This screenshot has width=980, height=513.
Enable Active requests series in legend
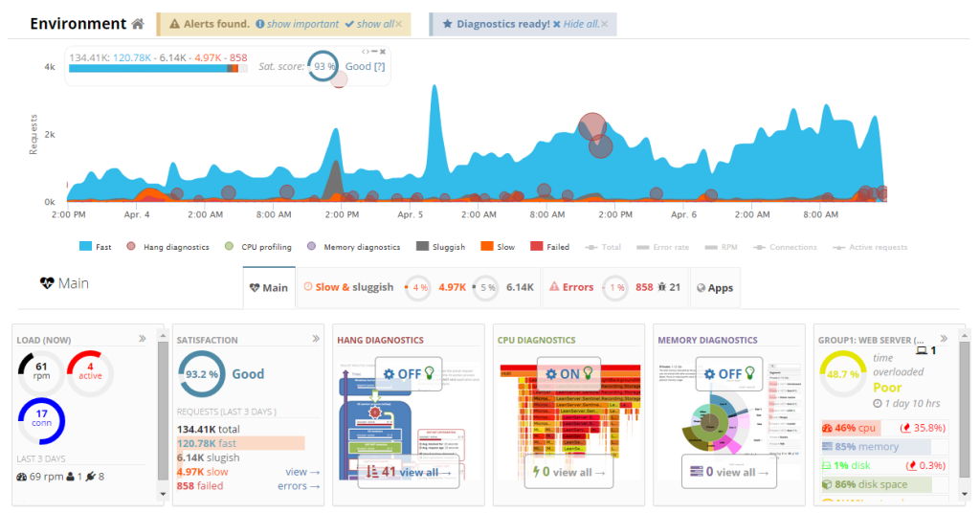pyautogui.click(x=869, y=247)
